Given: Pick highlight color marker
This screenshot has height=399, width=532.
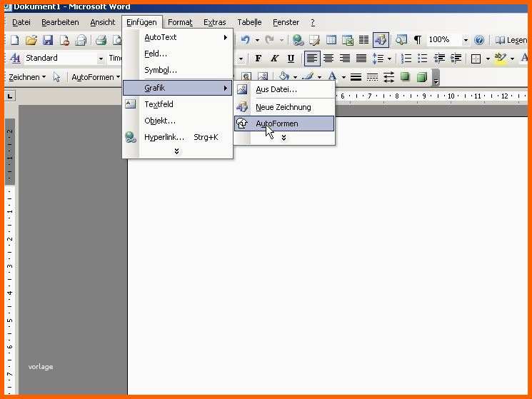Looking at the screenshot, I should [500, 59].
